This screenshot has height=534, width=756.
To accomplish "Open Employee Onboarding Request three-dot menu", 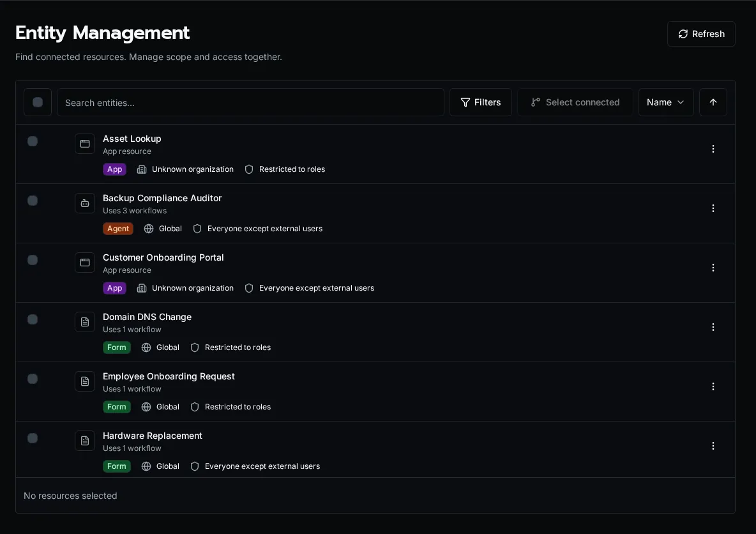I will 713,386.
